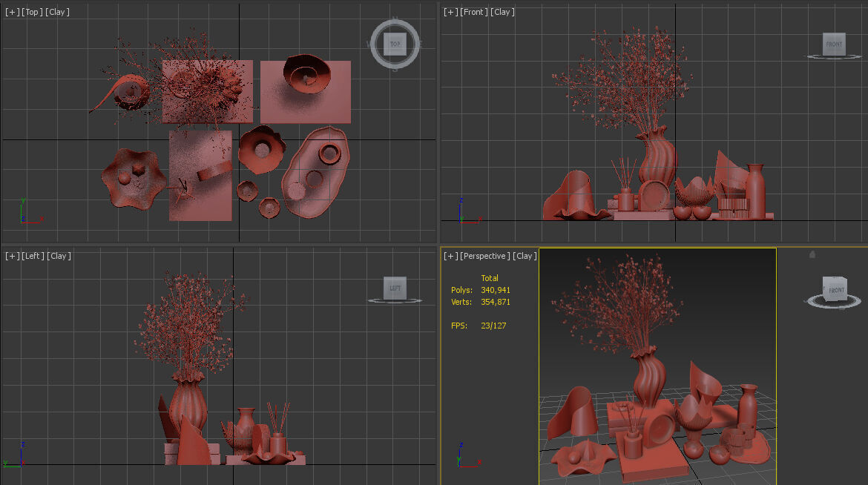Open the [+] general menu in Perspective viewport
868x485 pixels.
coord(450,256)
